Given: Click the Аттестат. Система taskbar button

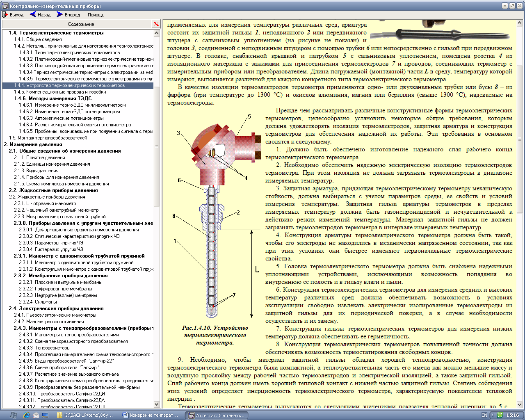Looking at the screenshot, I should pos(216,415).
